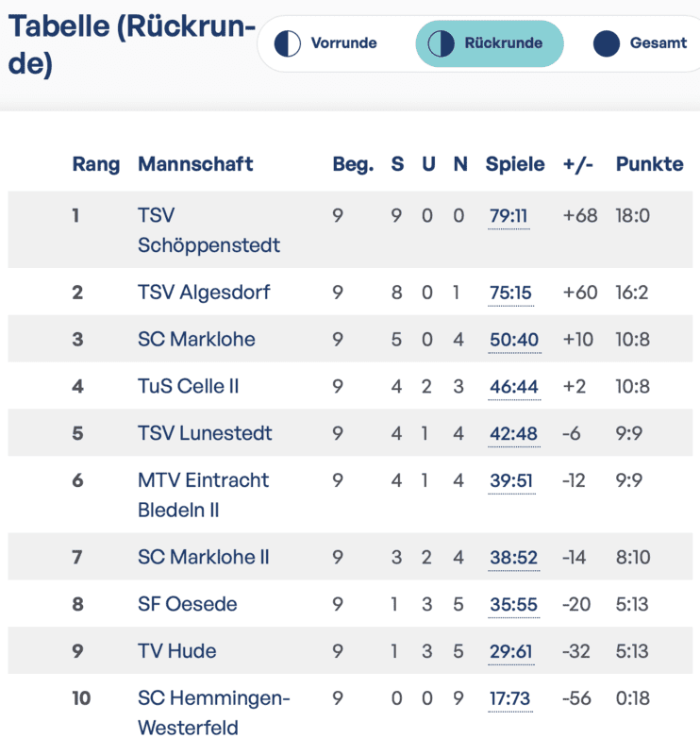Click the half-circle icon beside Rückrunde

pos(441,43)
